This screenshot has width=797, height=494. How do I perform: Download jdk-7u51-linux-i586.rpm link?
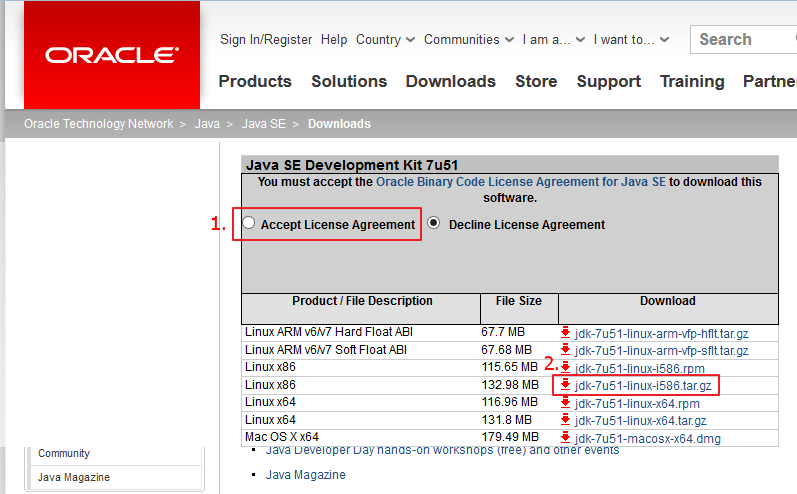pyautogui.click(x=639, y=368)
